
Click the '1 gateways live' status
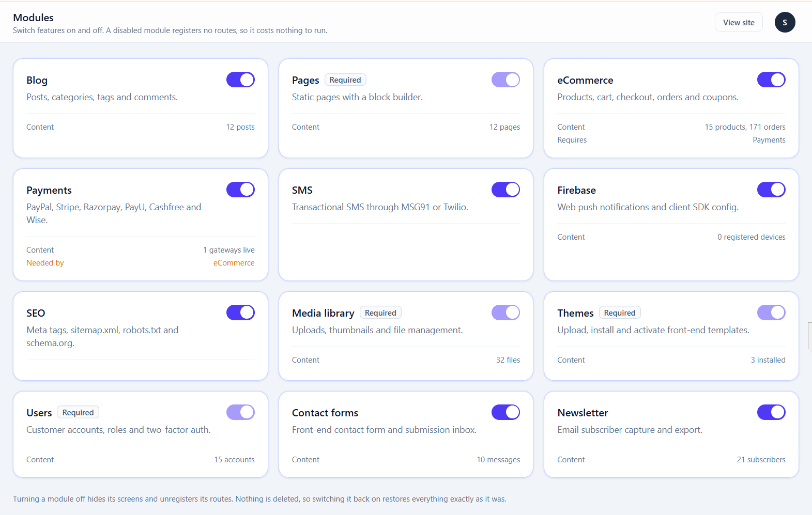[228, 250]
